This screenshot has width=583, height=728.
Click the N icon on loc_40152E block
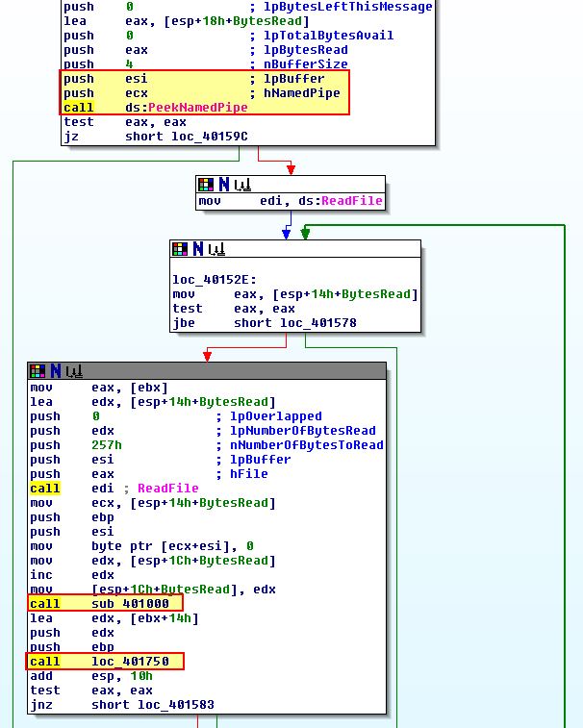coord(196,249)
